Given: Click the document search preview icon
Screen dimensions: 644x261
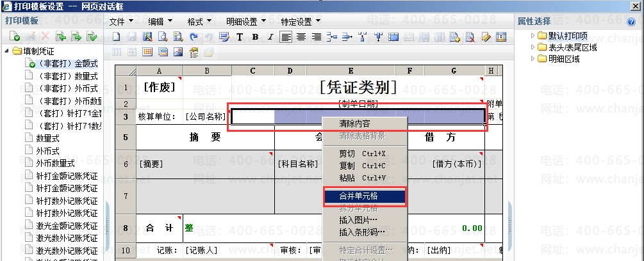Looking at the screenshot, I should click(178, 37).
